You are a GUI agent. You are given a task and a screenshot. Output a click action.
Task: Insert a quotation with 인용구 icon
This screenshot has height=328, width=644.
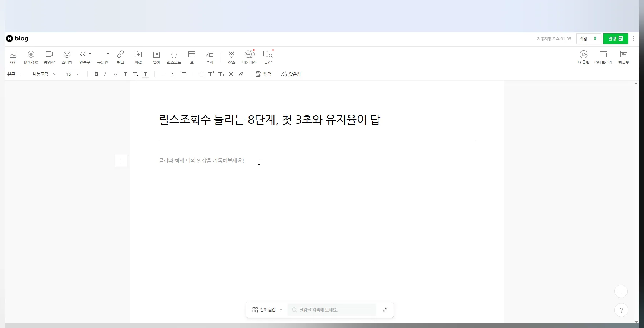[83, 57]
